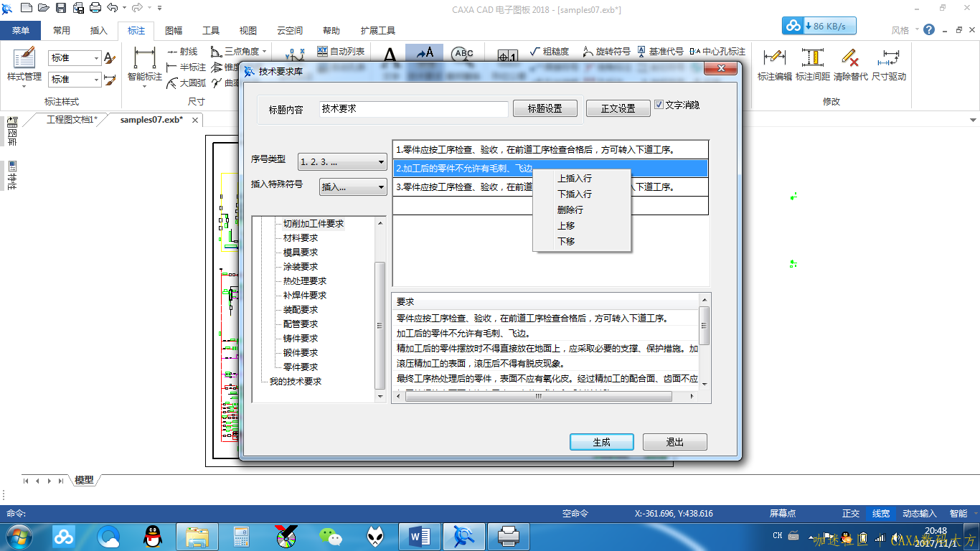Click the 标注编辑 dimension edit icon
The height and width of the screenshot is (551, 980).
(774, 63)
